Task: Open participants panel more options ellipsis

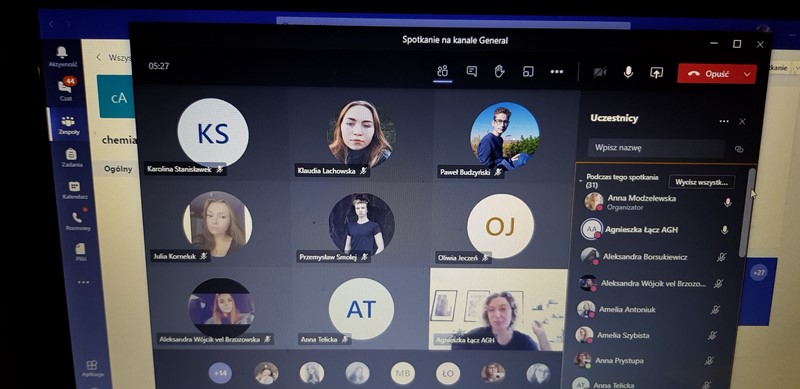Action: coord(724,121)
